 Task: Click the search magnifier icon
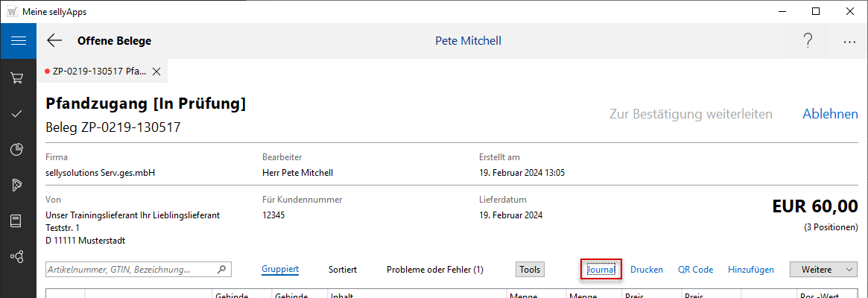coord(221,270)
